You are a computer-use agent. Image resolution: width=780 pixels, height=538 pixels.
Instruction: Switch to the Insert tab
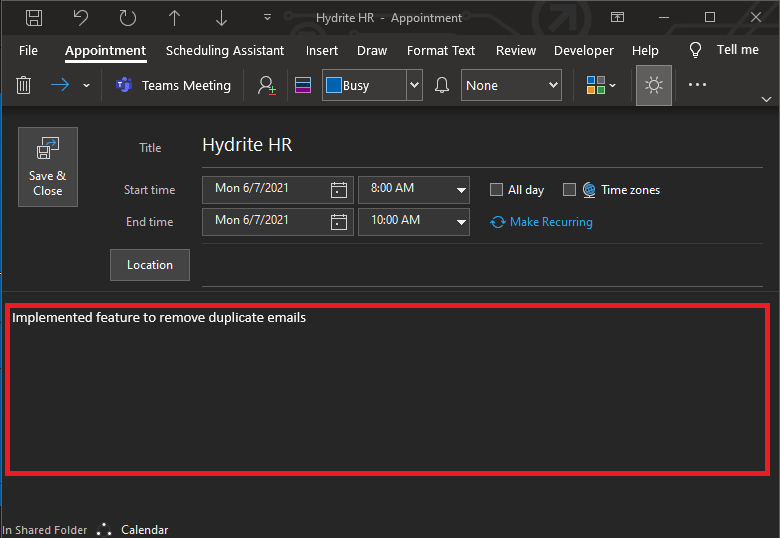[x=322, y=51]
